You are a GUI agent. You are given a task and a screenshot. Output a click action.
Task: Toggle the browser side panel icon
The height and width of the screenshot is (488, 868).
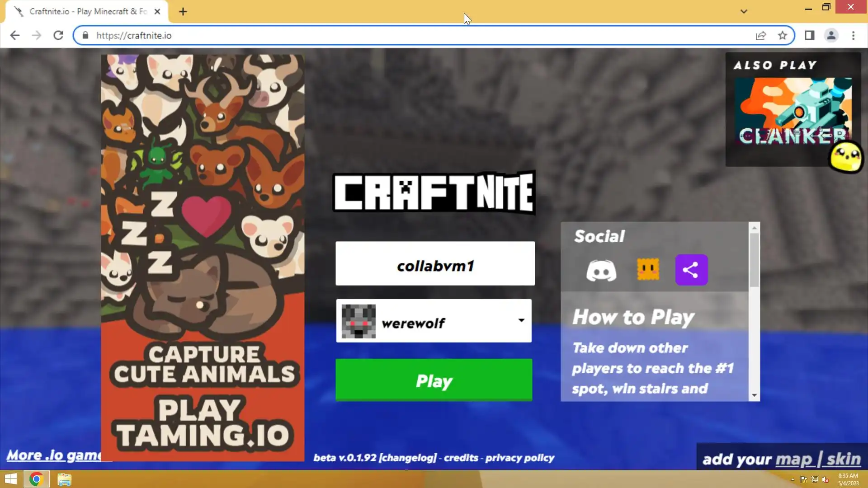809,36
